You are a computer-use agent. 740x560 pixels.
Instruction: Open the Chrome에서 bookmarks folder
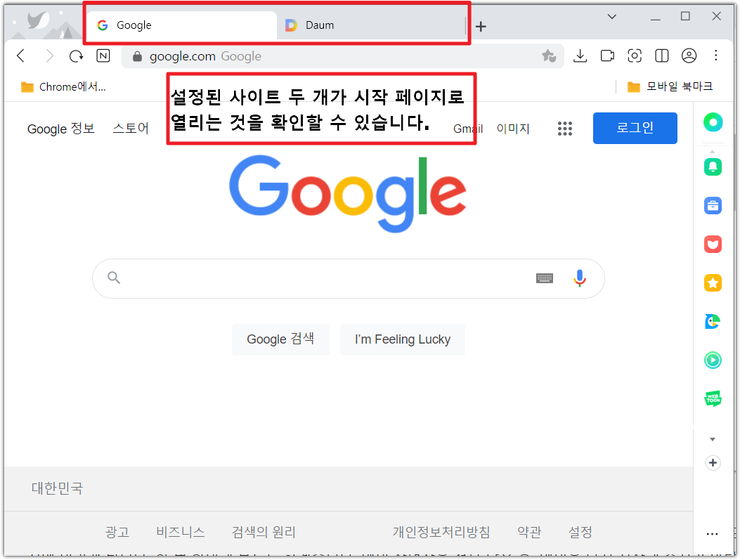pyautogui.click(x=64, y=87)
